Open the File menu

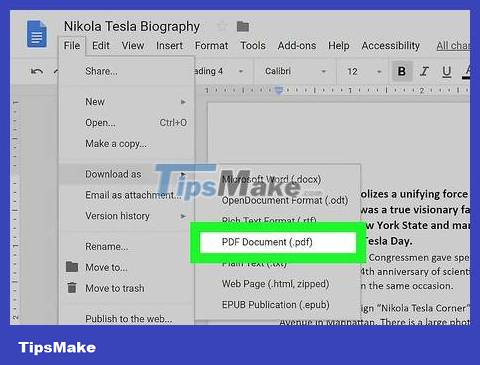tap(72, 45)
